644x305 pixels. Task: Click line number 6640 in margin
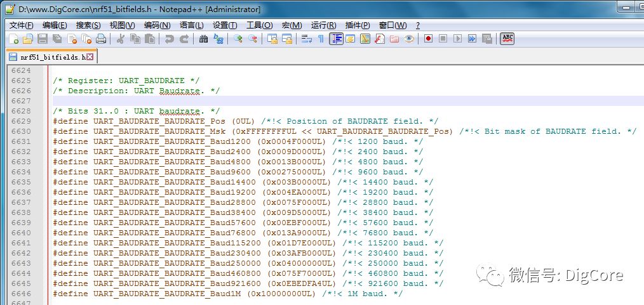coord(21,233)
